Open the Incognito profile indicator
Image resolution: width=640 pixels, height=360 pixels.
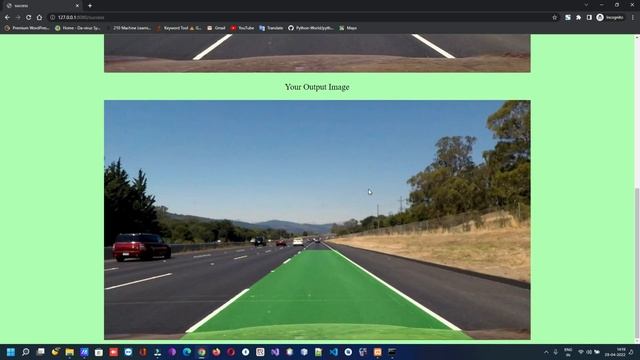pyautogui.click(x=610, y=18)
